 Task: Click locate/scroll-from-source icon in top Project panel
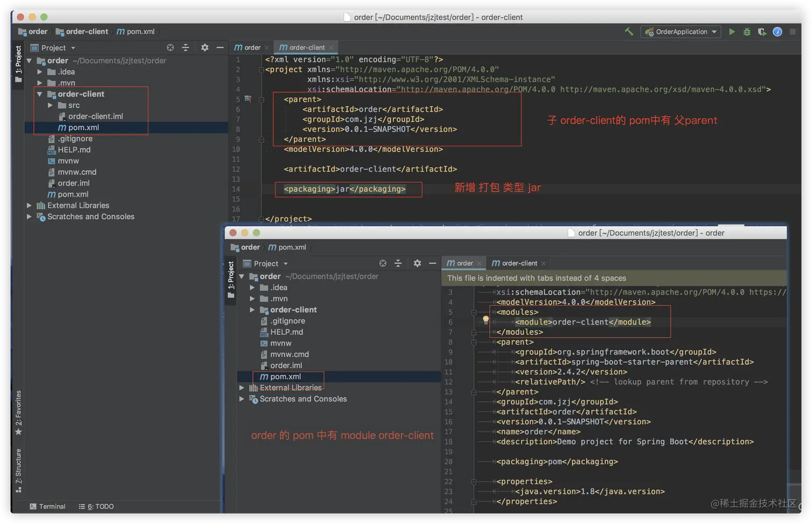pos(170,48)
